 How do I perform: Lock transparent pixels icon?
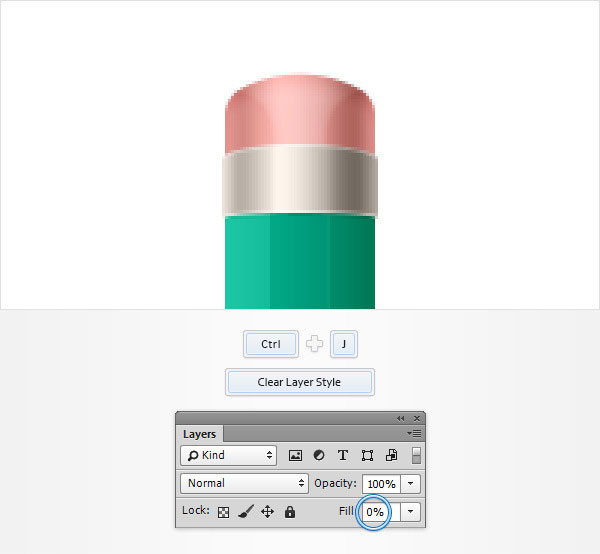tap(223, 512)
